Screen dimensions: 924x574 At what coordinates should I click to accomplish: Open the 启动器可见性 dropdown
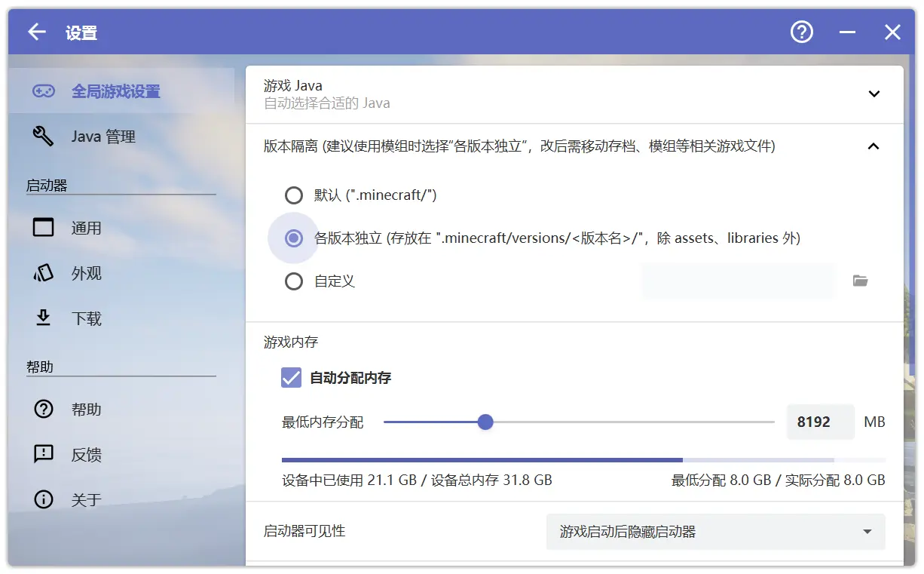coord(716,532)
